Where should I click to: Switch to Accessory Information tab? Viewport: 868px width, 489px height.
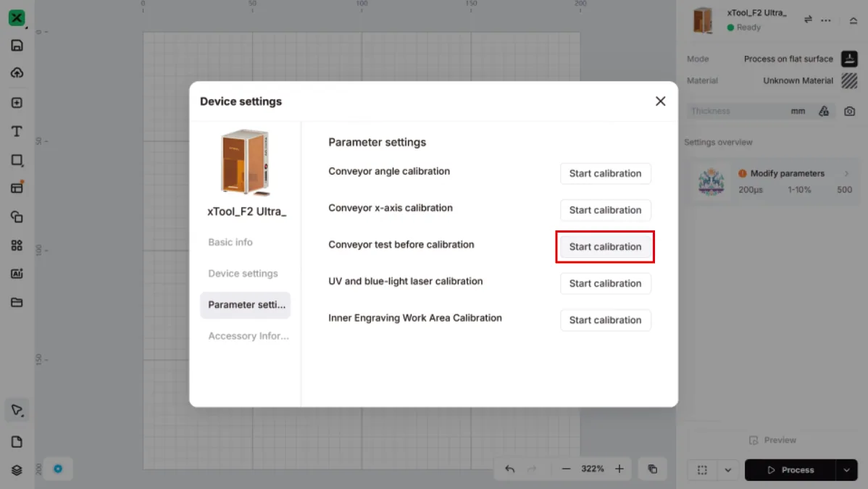pyautogui.click(x=249, y=335)
